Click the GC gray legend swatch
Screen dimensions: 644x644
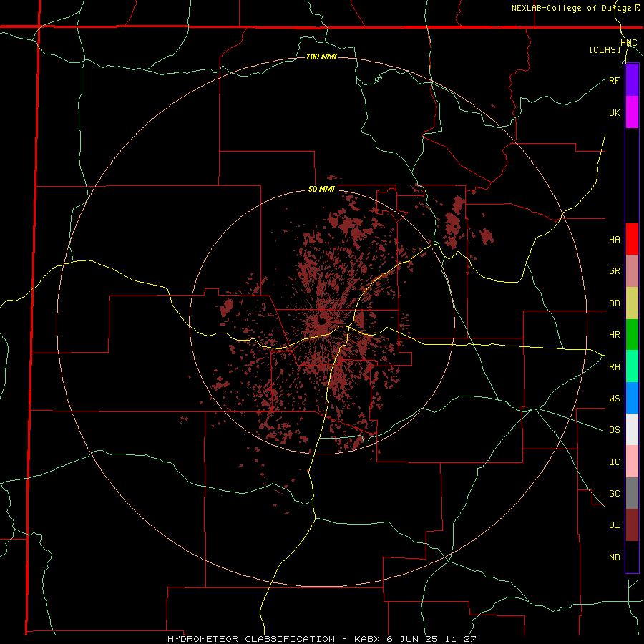tap(632, 493)
